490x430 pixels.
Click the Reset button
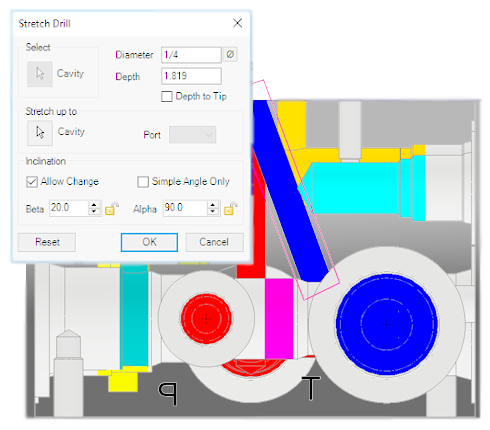pyautogui.click(x=47, y=242)
